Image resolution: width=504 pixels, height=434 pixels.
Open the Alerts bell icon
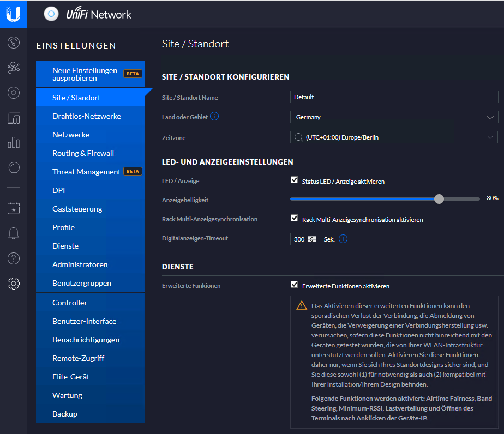[14, 233]
